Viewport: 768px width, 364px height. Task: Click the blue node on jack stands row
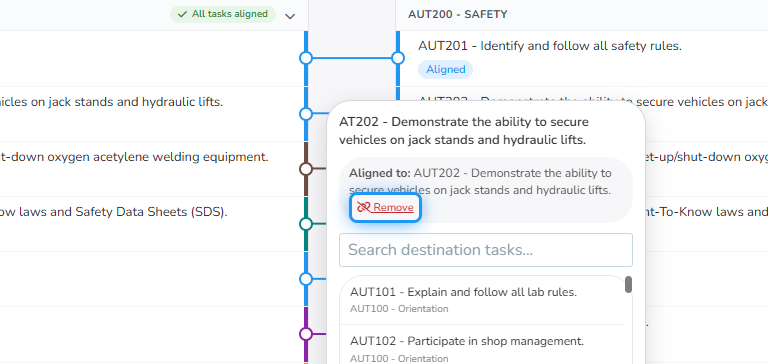click(306, 114)
